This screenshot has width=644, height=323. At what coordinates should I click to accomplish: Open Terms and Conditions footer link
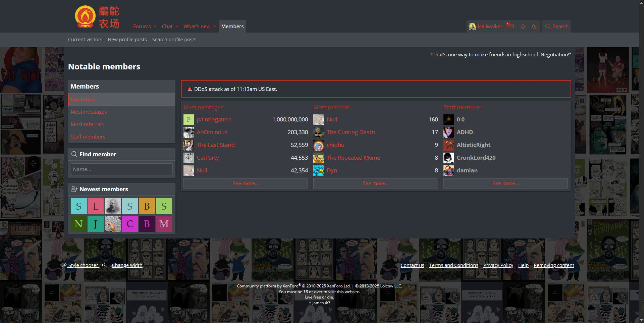click(454, 265)
